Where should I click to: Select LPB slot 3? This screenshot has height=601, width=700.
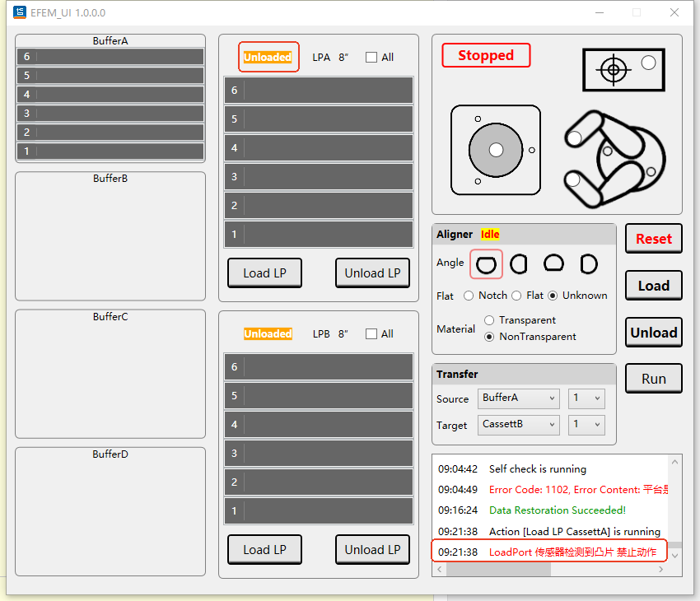[x=319, y=454]
